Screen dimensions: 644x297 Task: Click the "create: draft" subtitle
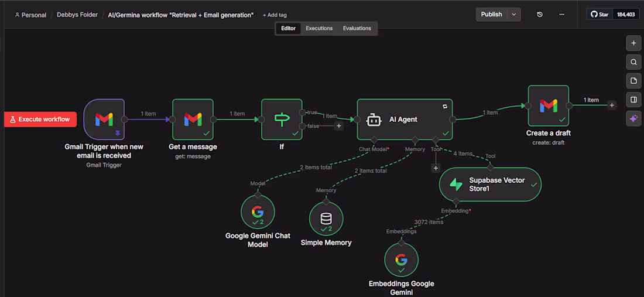click(x=549, y=142)
